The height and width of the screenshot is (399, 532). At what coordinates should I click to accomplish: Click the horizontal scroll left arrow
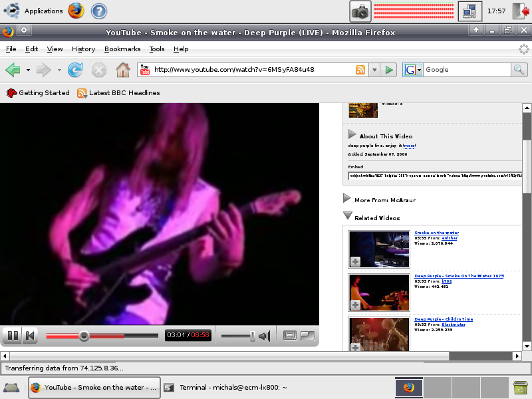(5, 356)
